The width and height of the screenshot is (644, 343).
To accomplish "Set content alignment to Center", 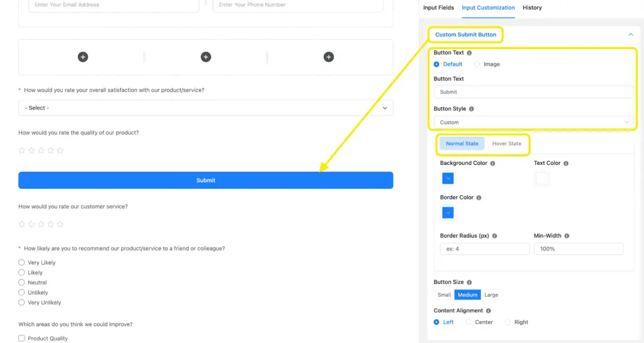I will click(468, 322).
